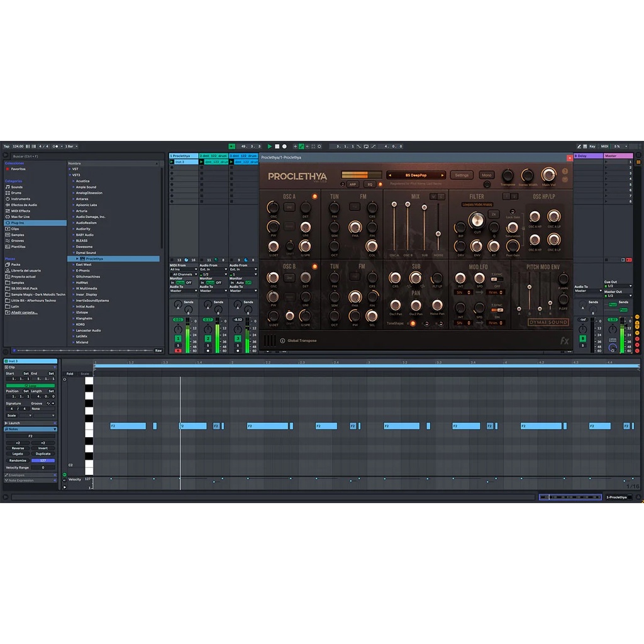
Task: Toggle the clip Loop button
Action: point(30,386)
